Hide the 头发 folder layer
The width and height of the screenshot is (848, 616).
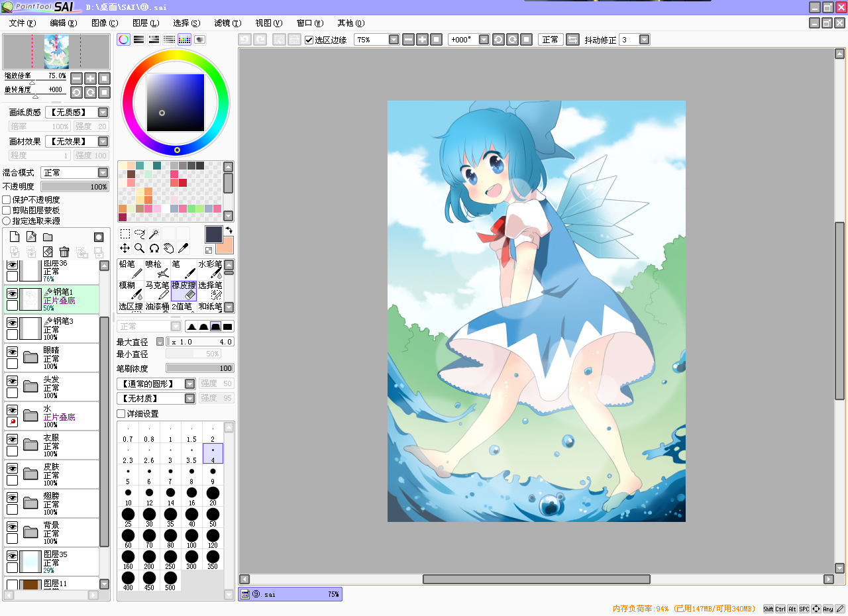(x=12, y=381)
